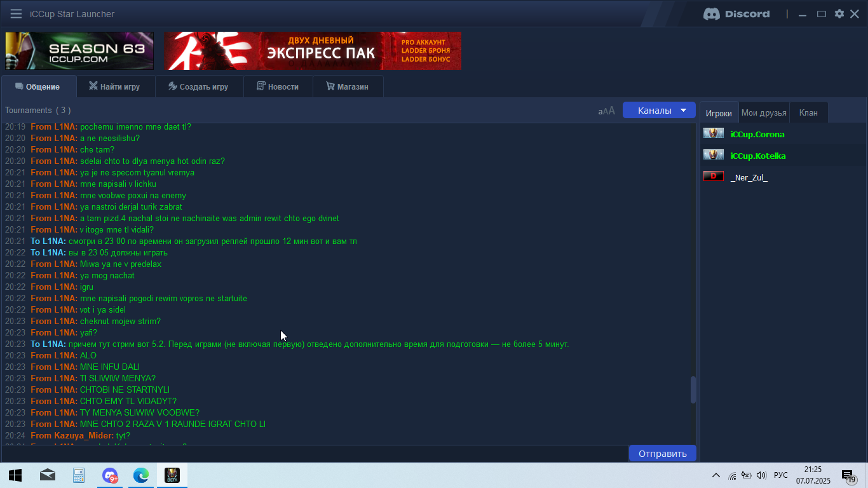Click the Экспресс Пак red banner

coord(313,51)
